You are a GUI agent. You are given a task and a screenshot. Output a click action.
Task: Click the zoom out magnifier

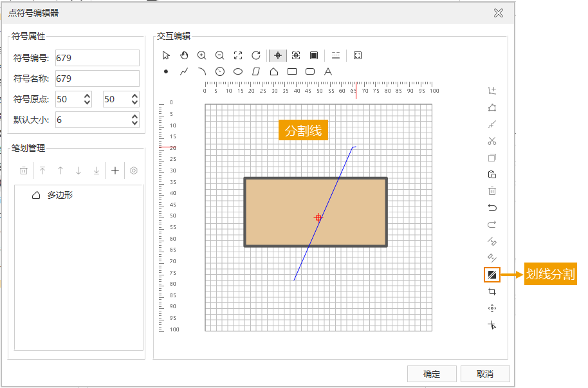[x=220, y=55]
